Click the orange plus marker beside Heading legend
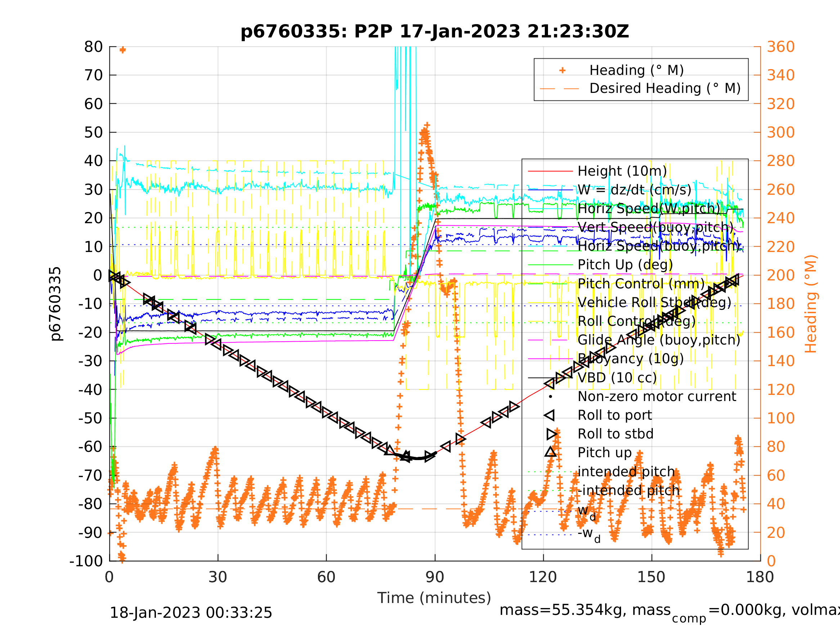Image resolution: width=840 pixels, height=630 pixels. (x=562, y=70)
